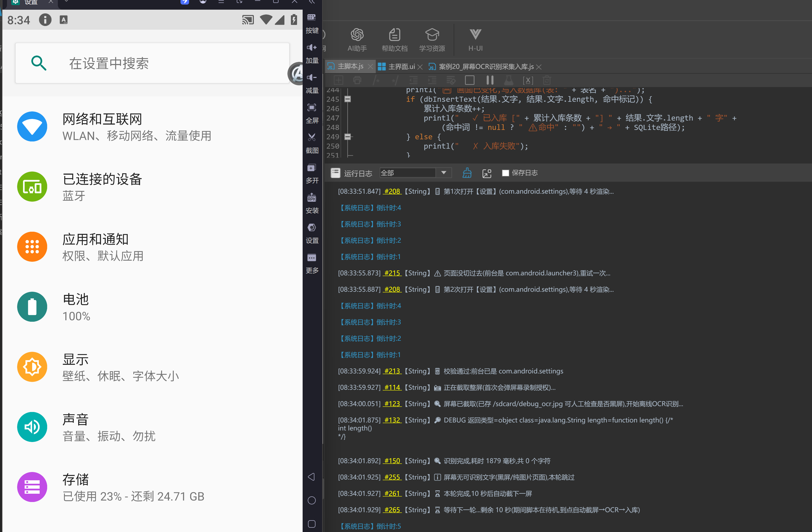Open 学习资源 learning resources
This screenshot has width=812, height=532.
coord(432,40)
